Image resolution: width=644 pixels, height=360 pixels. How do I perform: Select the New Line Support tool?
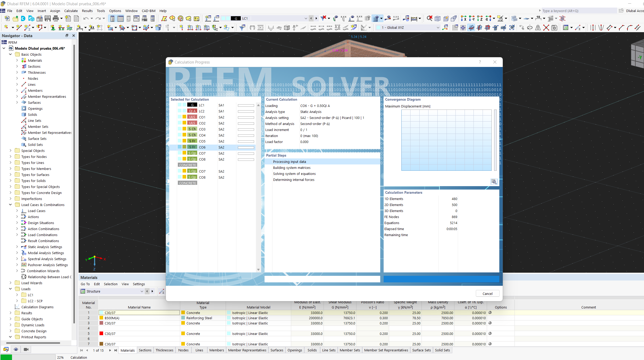pos(61,27)
